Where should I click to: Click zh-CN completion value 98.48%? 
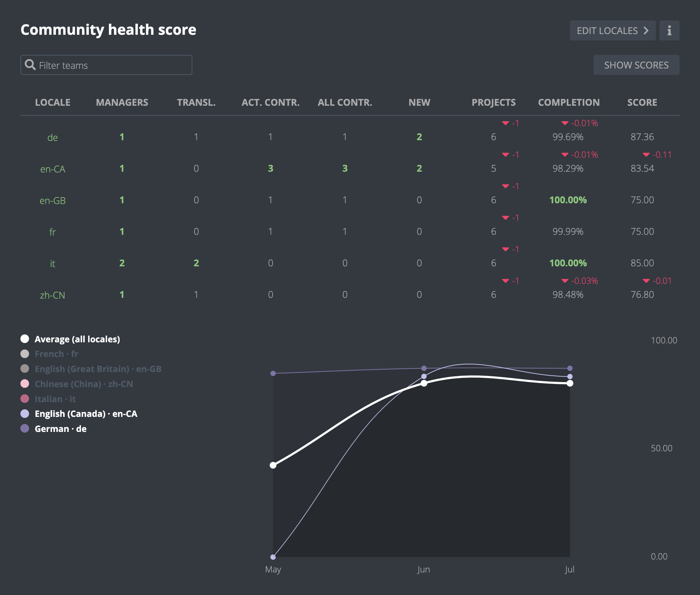coord(568,295)
